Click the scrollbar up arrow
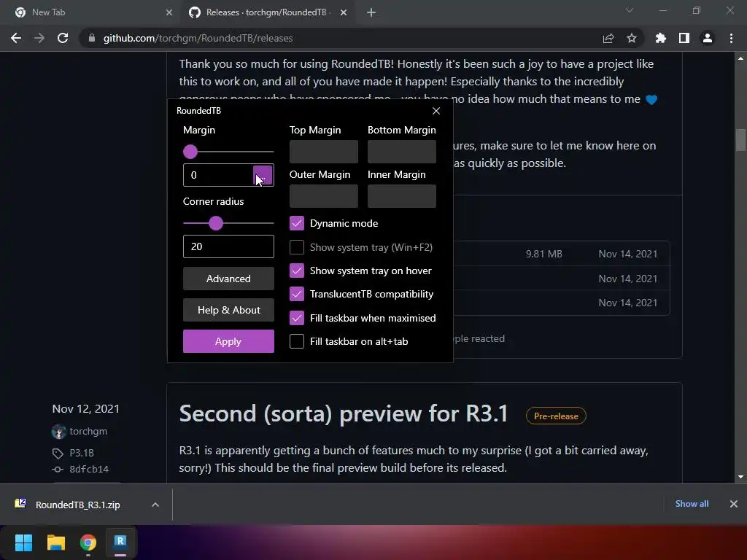Viewport: 747px width, 560px height. 740,58
